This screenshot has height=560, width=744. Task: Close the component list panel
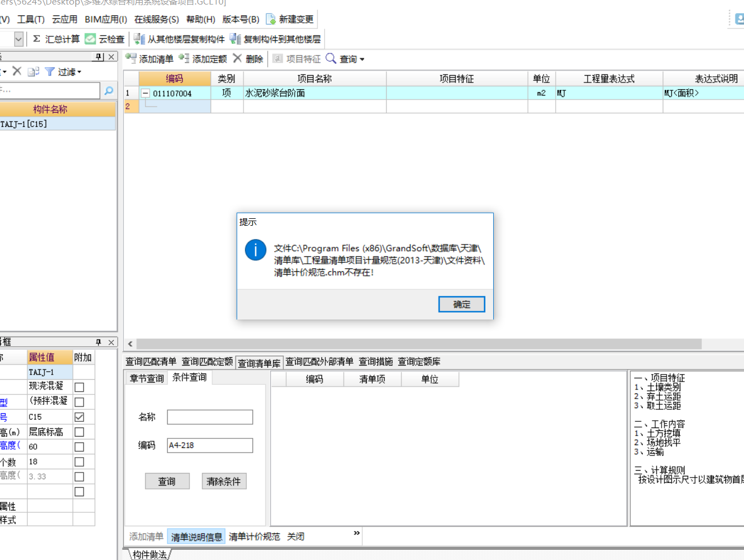(111, 57)
